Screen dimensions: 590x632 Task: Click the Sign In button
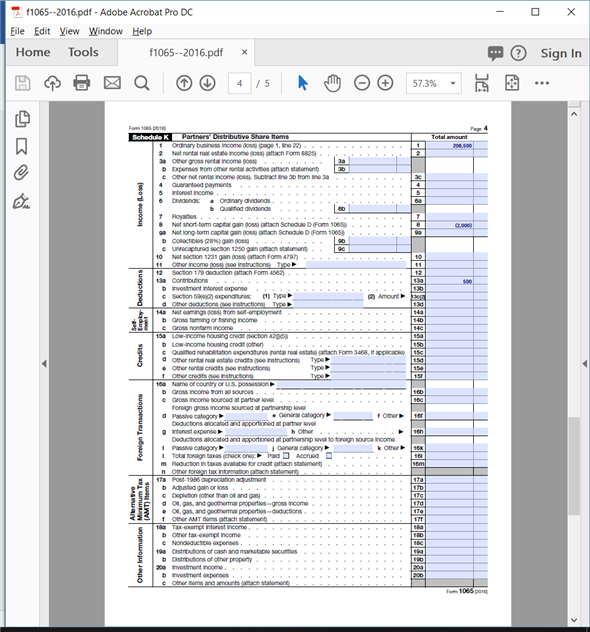click(x=561, y=53)
